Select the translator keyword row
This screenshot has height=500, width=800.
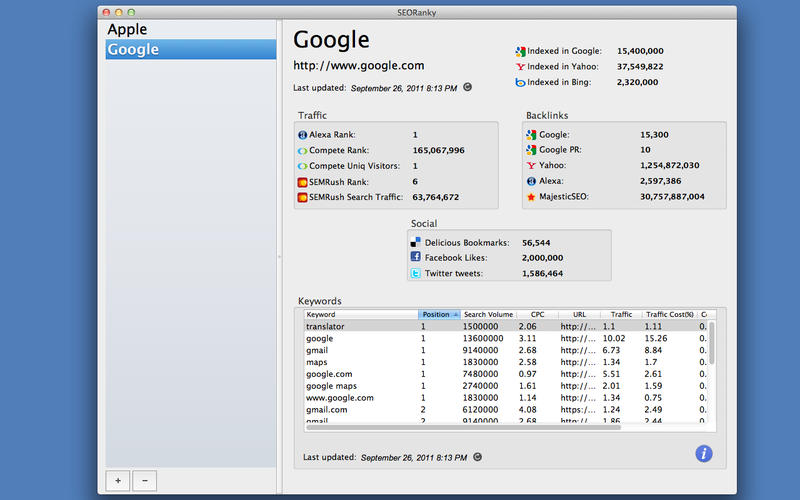(360, 326)
